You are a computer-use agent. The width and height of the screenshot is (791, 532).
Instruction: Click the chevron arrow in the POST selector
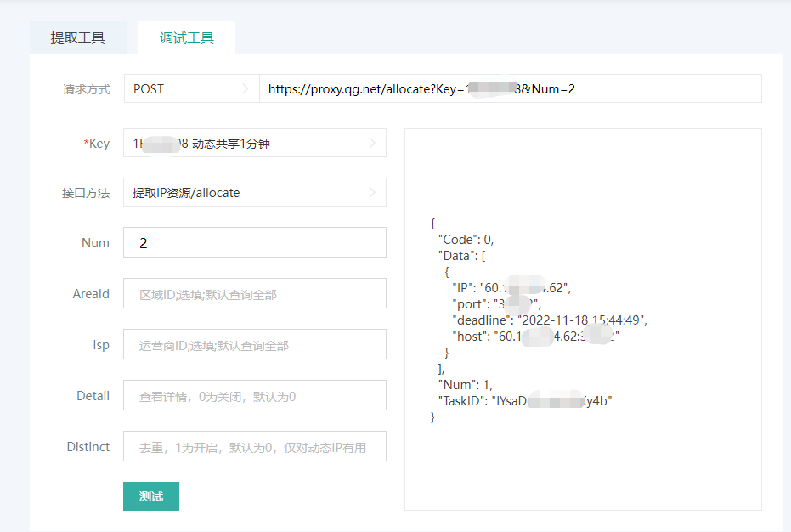tap(245, 88)
